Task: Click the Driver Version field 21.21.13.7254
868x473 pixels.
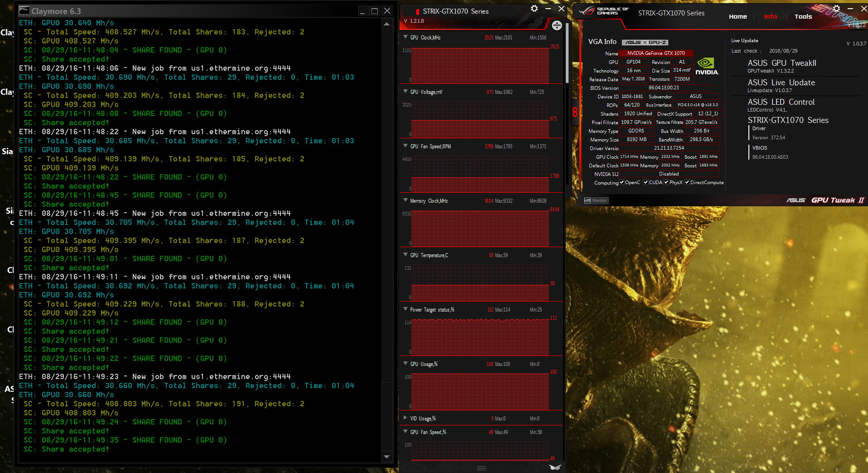Action: pos(669,148)
